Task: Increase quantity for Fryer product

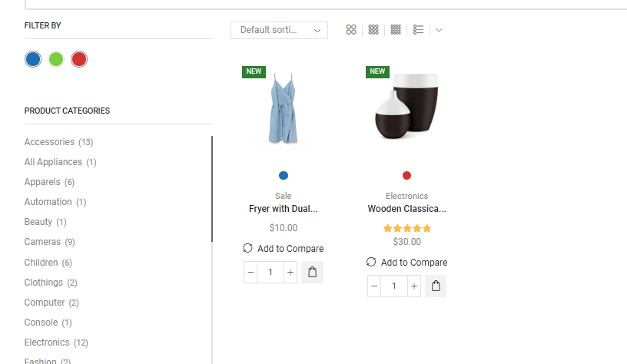Action: coord(290,272)
